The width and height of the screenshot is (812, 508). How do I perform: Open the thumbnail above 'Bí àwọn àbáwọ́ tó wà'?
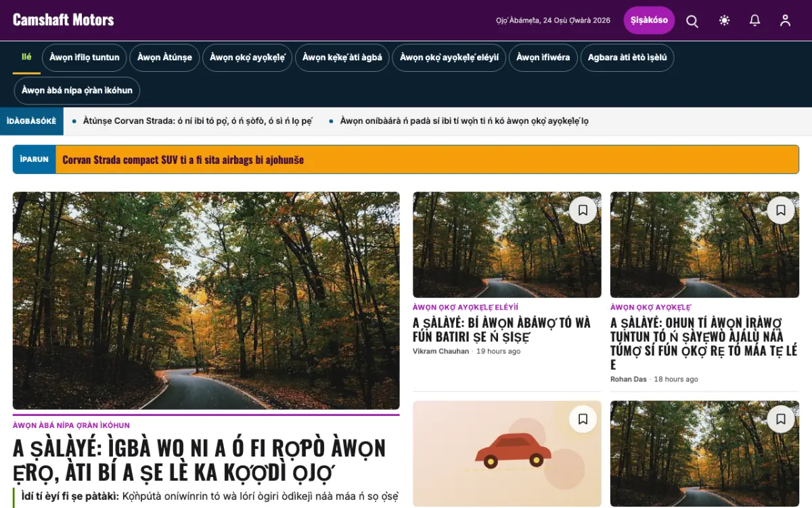pyautogui.click(x=507, y=245)
